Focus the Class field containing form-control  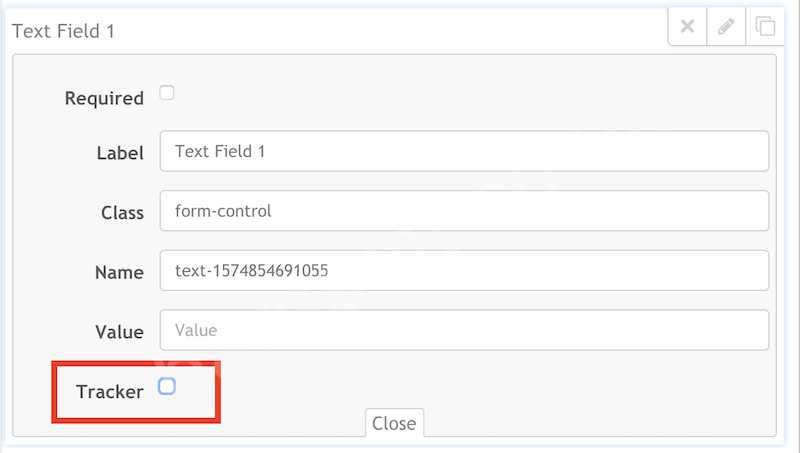(x=464, y=211)
